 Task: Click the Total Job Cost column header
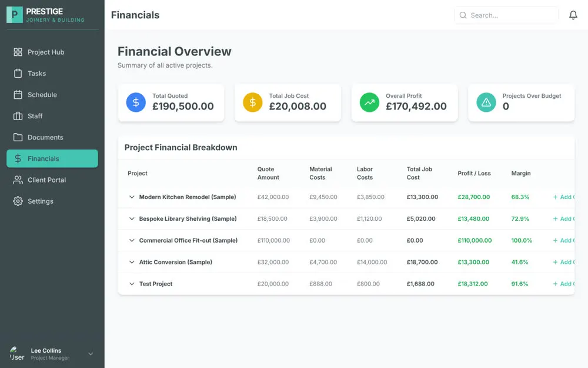(419, 173)
